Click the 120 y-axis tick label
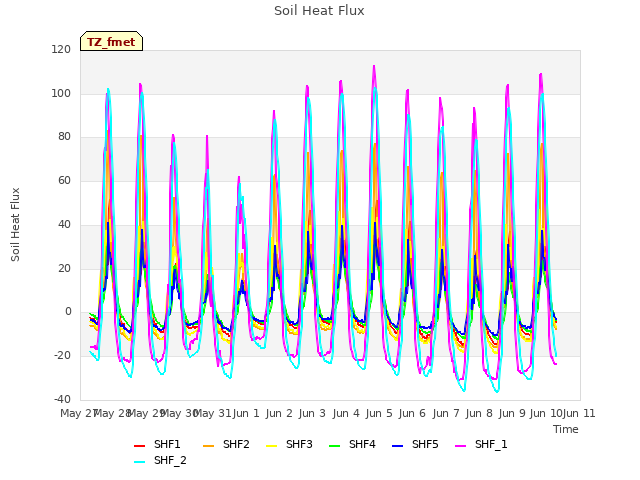This screenshot has width=640, height=480. 61,50
